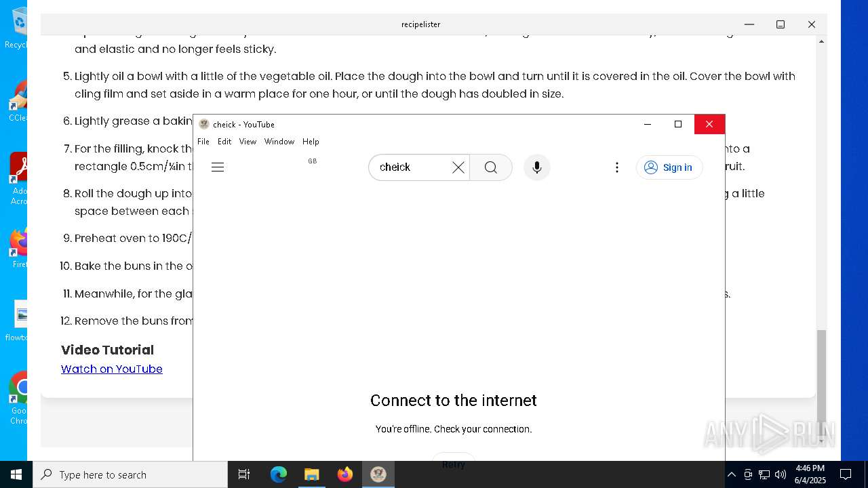The height and width of the screenshot is (488, 868).
Task: Open the taskbar clock and date
Action: pos(810,474)
